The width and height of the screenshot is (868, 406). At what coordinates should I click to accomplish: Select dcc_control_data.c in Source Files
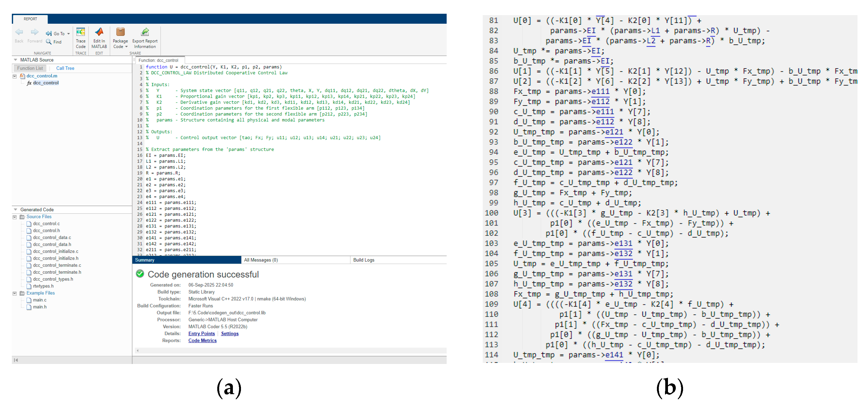[52, 237]
